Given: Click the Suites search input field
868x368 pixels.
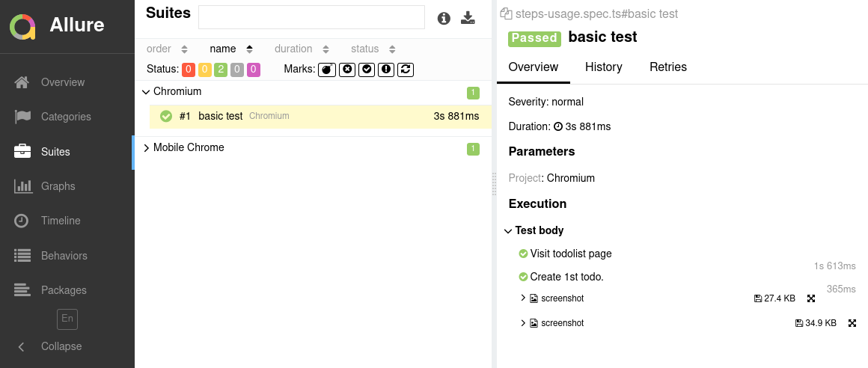Looking at the screenshot, I should (x=311, y=17).
